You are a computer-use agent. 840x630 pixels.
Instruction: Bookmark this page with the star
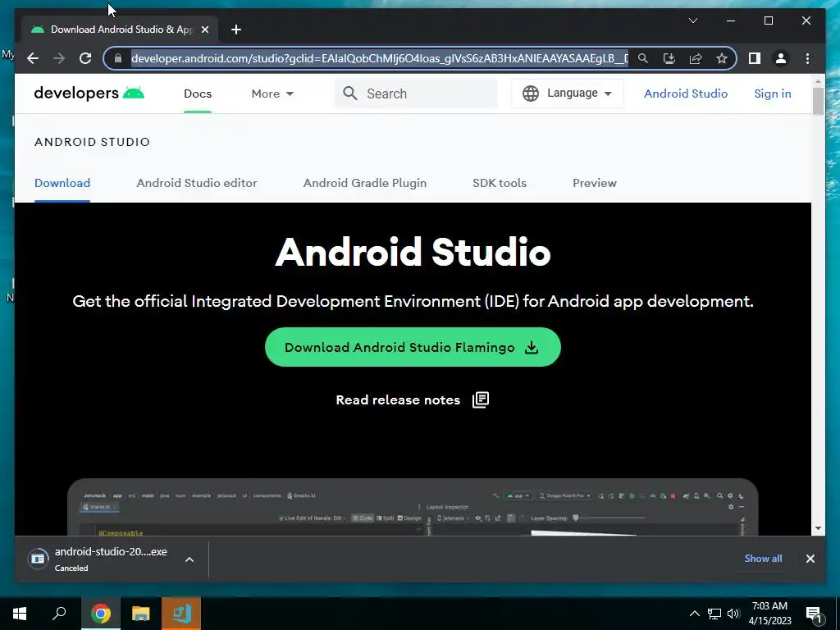click(x=722, y=58)
